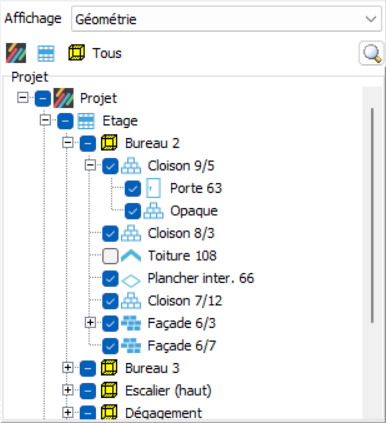Viewport: 386px width, 423px height.
Task: Select the Porte 63 label
Action: point(196,188)
